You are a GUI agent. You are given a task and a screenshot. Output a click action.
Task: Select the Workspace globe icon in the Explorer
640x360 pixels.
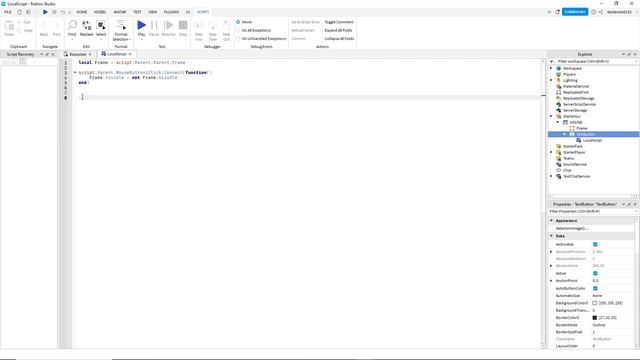tap(558, 69)
